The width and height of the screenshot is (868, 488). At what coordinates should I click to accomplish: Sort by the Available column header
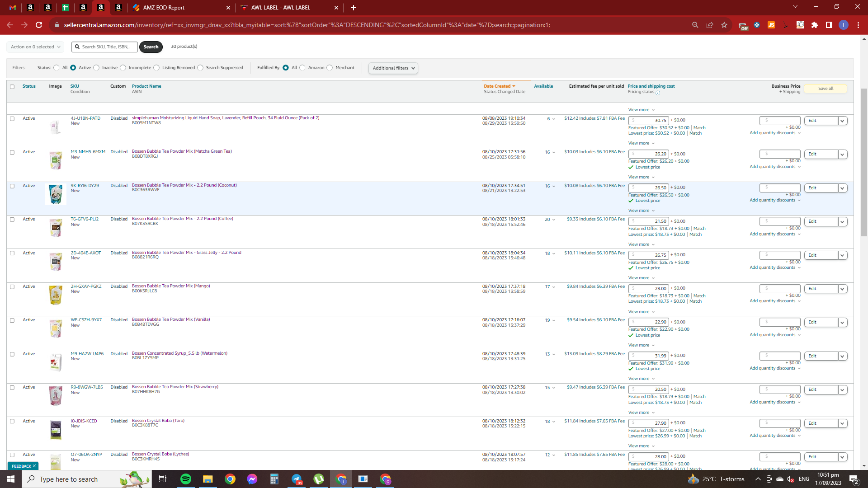click(543, 86)
